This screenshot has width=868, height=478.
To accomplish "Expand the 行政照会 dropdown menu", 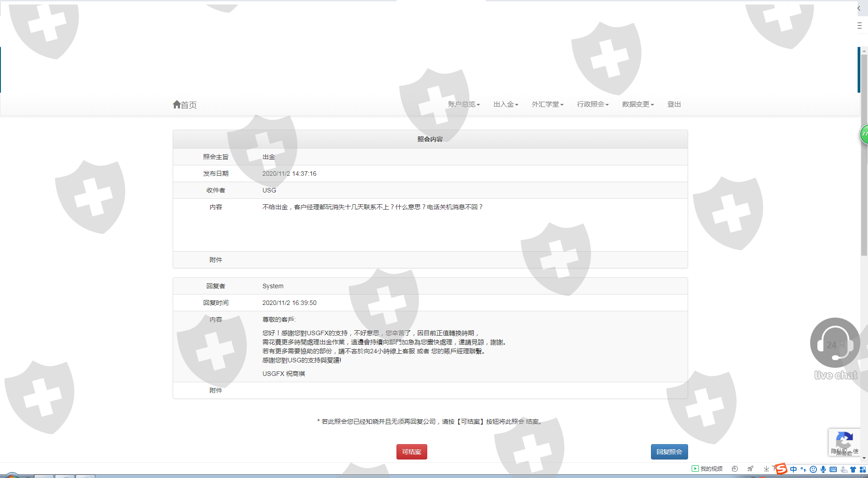I will 592,104.
